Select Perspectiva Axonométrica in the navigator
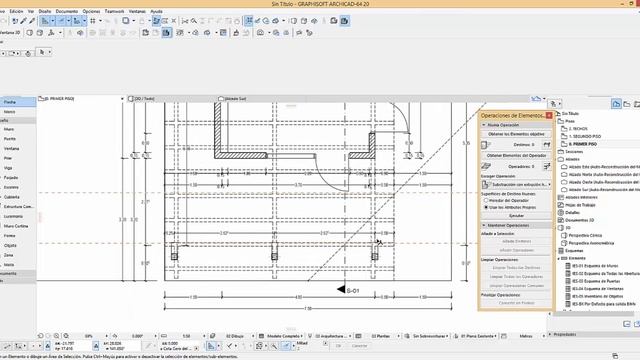The image size is (640, 360). coord(591,243)
